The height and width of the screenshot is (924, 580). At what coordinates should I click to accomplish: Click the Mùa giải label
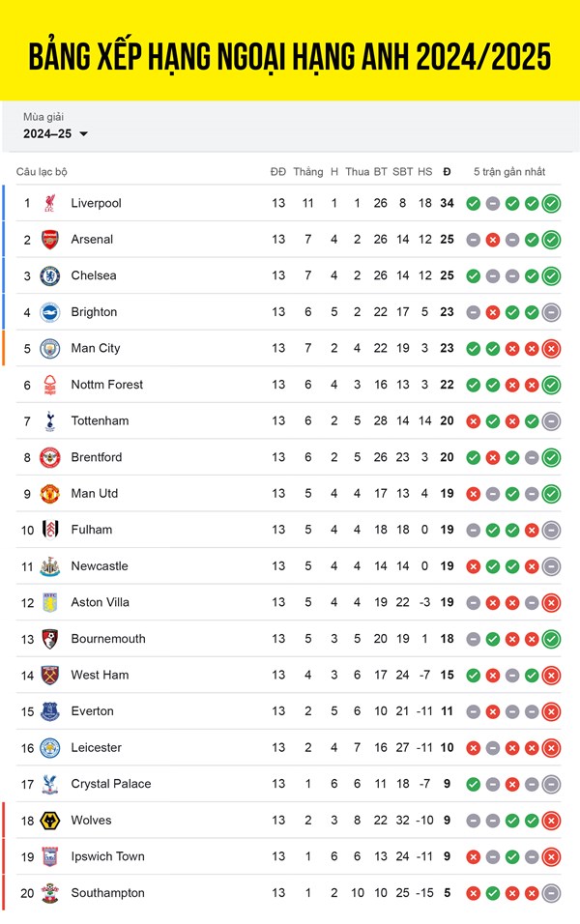43,117
